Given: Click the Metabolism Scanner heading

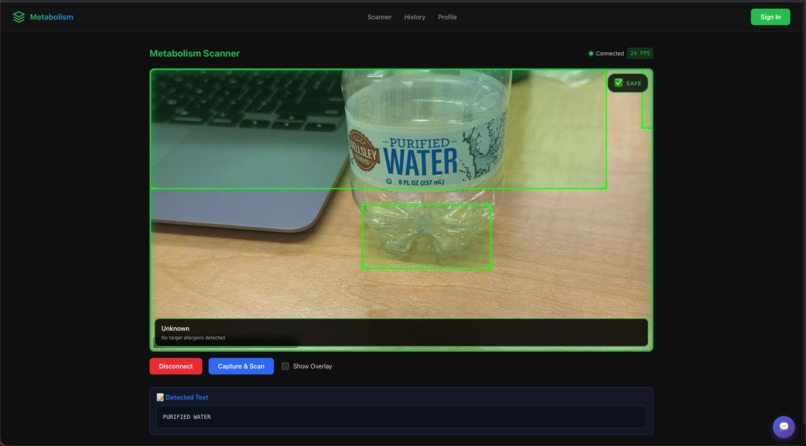Looking at the screenshot, I should coord(194,53).
